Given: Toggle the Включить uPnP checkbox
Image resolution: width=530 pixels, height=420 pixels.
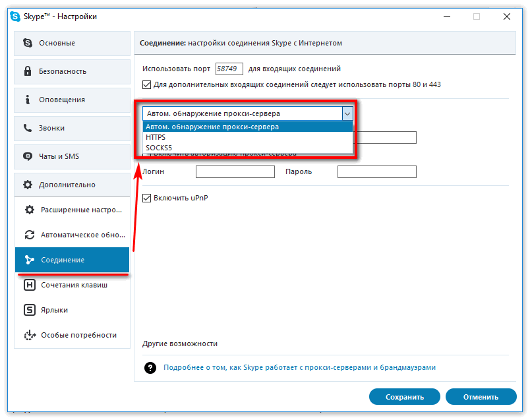Looking at the screenshot, I should point(147,198).
